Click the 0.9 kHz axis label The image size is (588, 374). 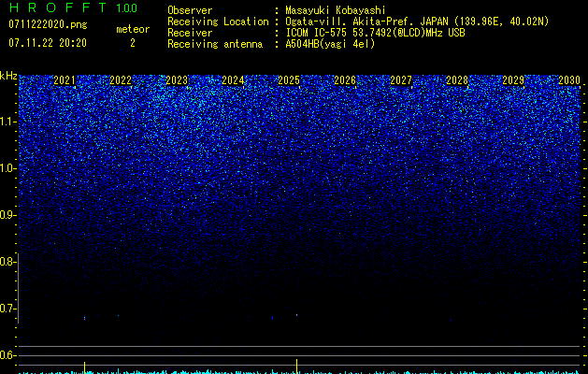pos(7,215)
